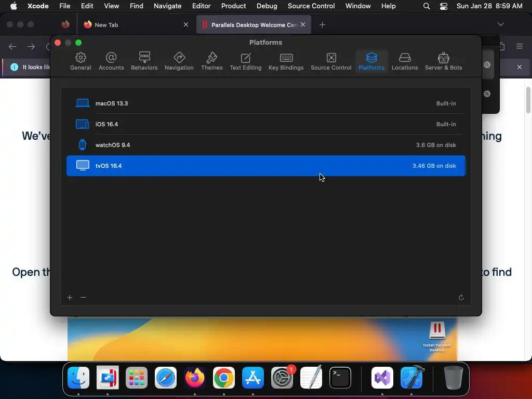Open the Window menu
Viewport: 532px width, 399px height.
pyautogui.click(x=358, y=6)
